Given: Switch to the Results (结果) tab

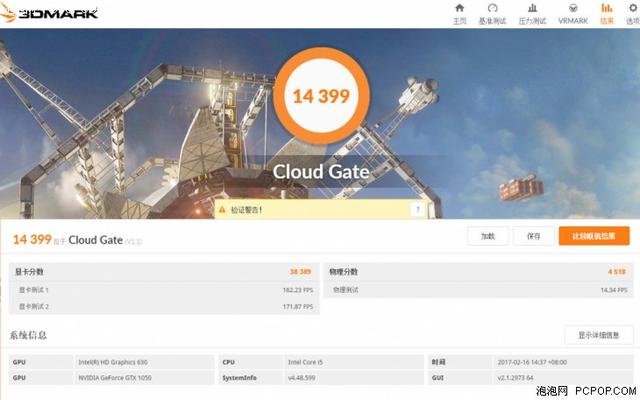Looking at the screenshot, I should [607, 13].
